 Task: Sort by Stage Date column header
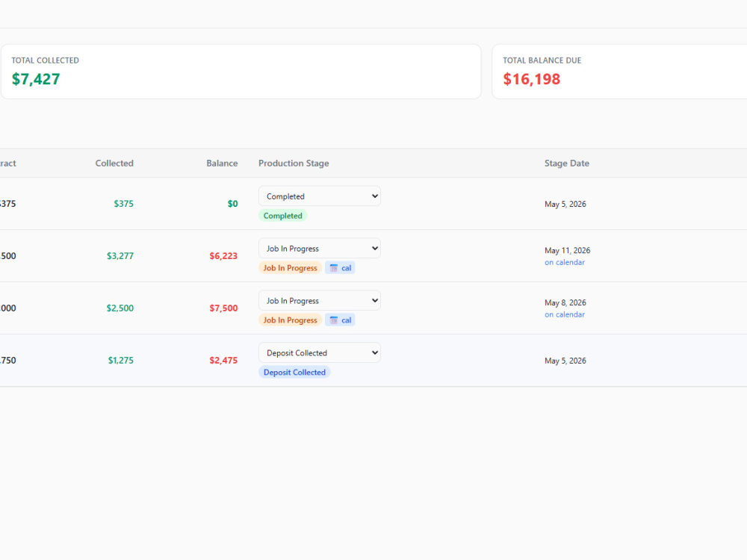point(567,164)
